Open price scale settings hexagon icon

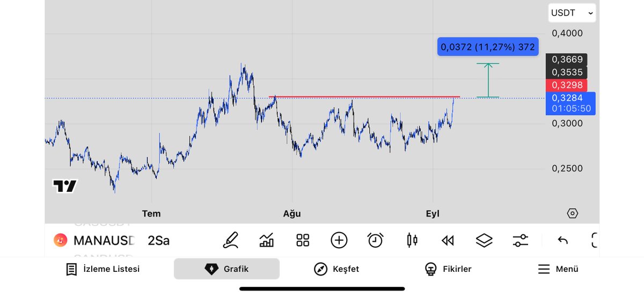pos(573,213)
